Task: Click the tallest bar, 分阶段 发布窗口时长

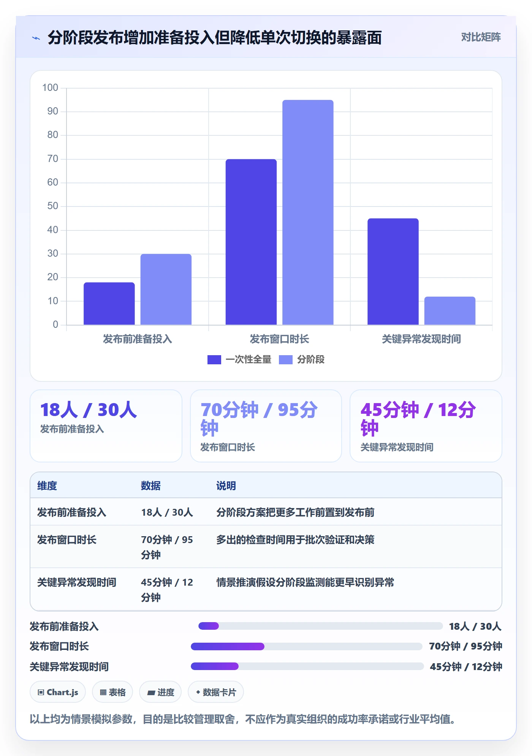Action: tap(308, 212)
